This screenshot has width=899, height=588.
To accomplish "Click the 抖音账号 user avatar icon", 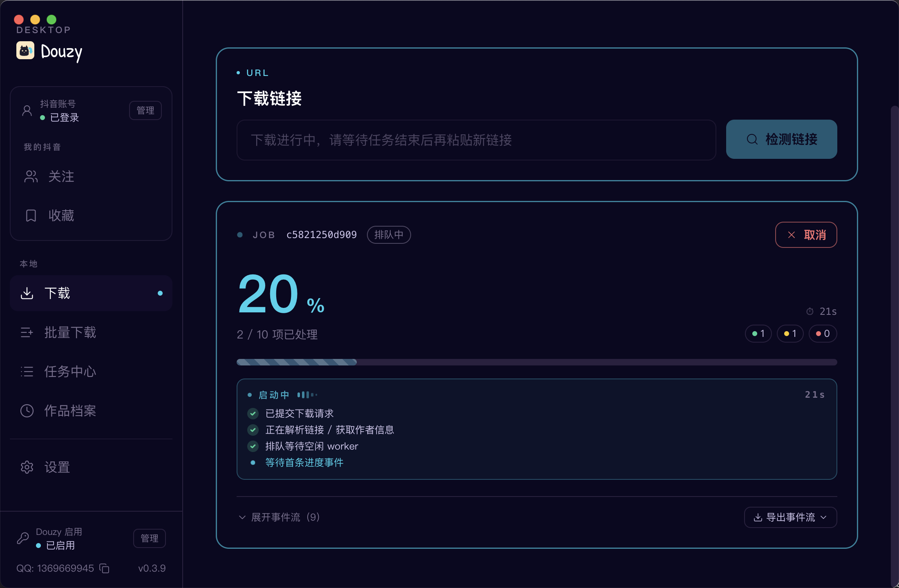I will point(27,111).
